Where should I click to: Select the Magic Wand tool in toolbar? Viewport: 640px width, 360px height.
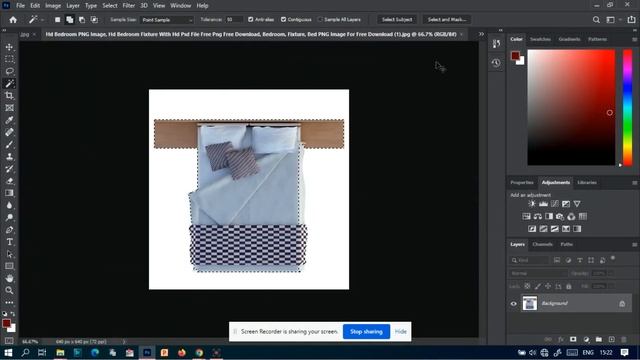[9, 84]
